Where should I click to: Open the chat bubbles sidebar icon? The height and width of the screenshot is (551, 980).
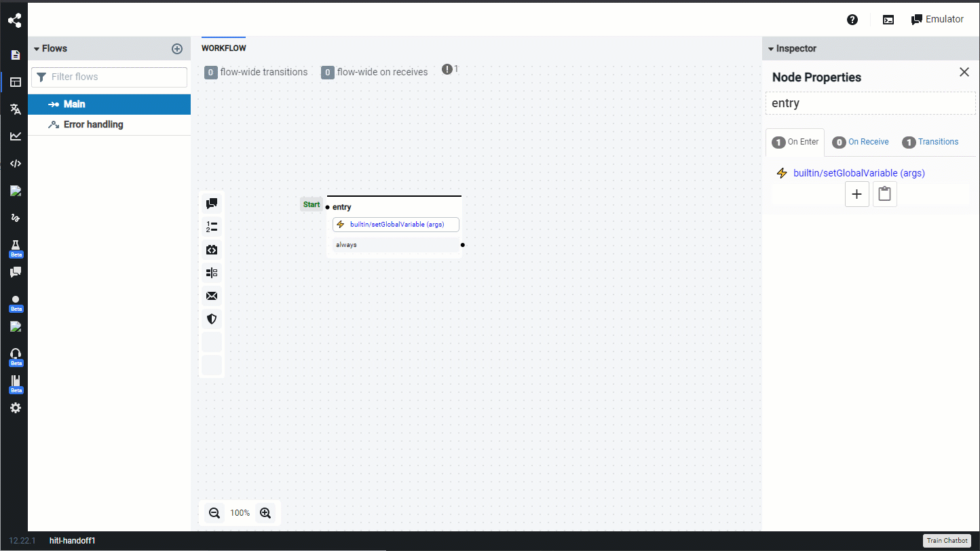(15, 272)
